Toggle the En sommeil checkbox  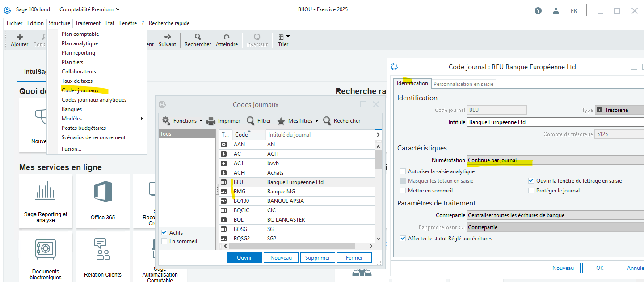point(164,241)
